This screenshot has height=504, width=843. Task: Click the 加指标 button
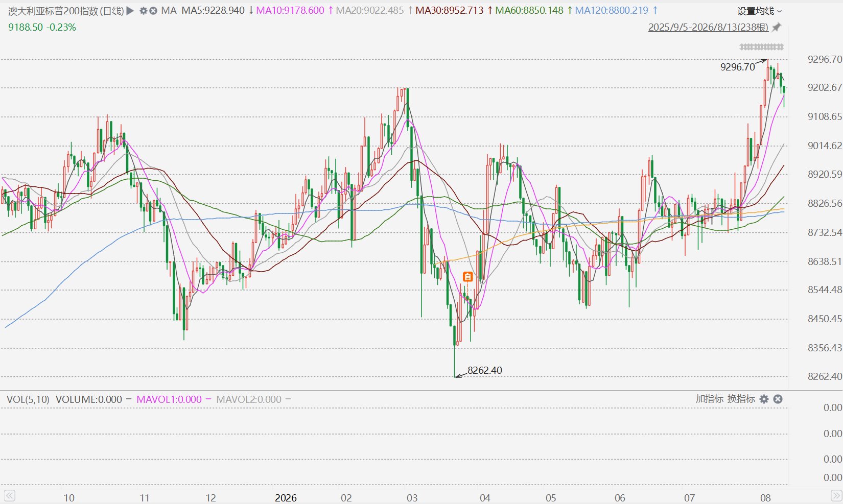(x=709, y=399)
